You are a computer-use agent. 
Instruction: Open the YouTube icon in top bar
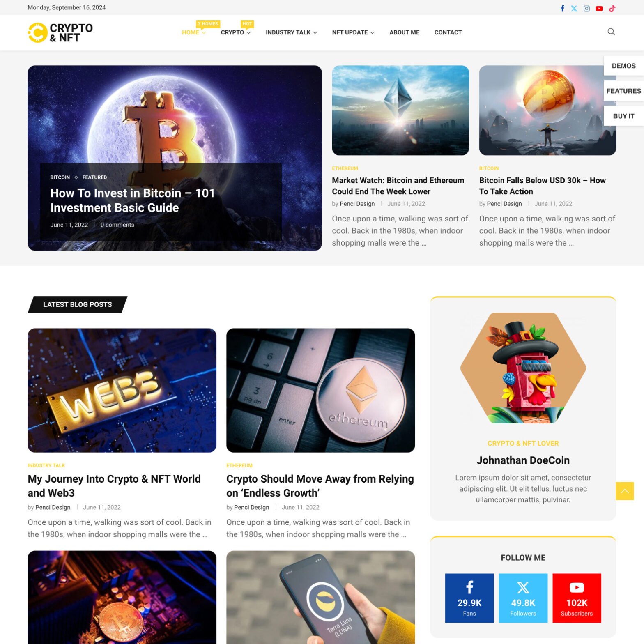599,8
